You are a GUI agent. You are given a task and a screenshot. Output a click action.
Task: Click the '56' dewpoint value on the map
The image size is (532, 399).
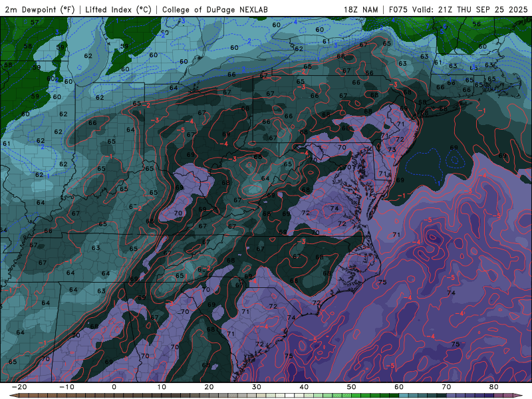point(477,24)
